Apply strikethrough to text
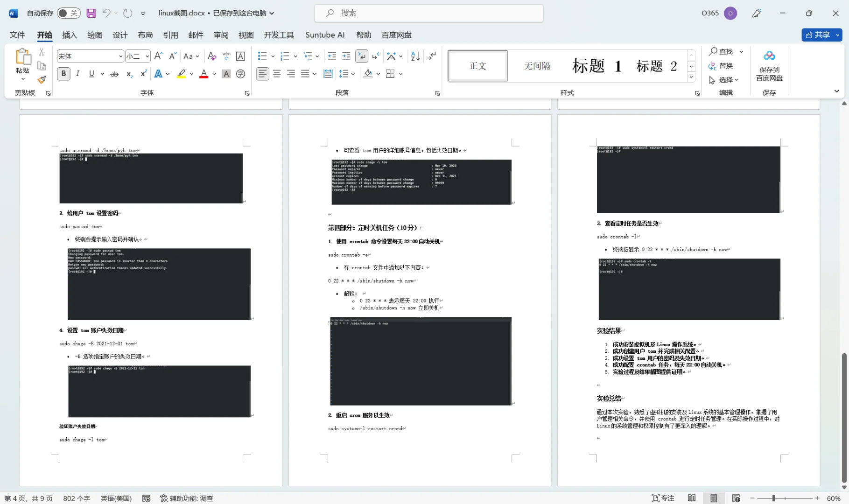 point(114,74)
